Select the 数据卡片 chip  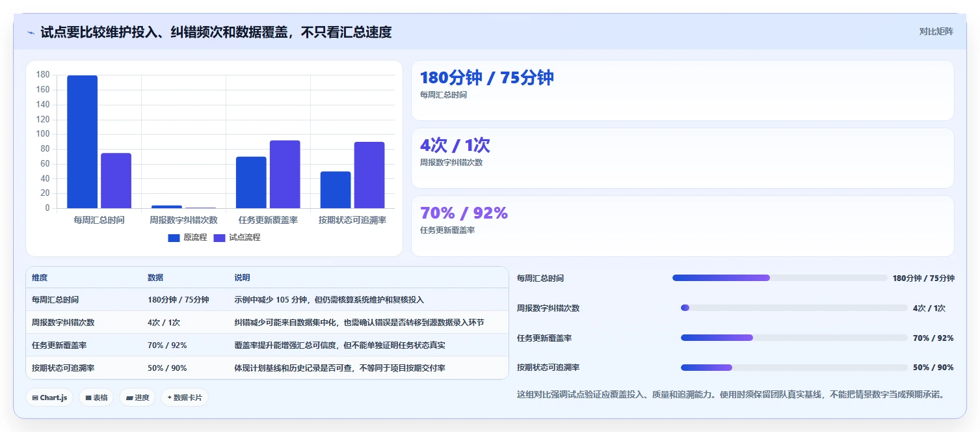185,398
